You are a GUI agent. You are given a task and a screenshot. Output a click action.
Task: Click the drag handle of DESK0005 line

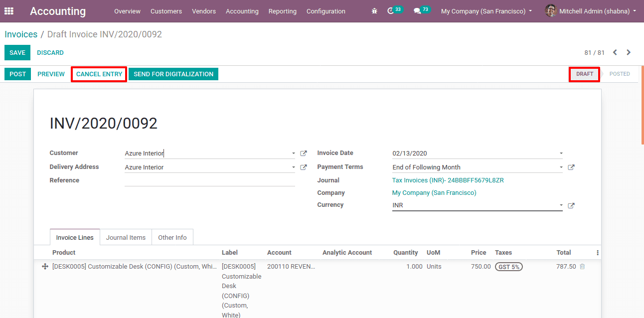click(45, 267)
